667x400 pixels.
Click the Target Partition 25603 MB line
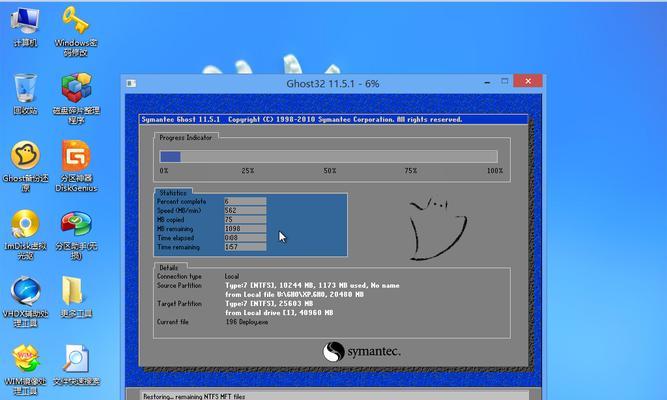[269, 303]
